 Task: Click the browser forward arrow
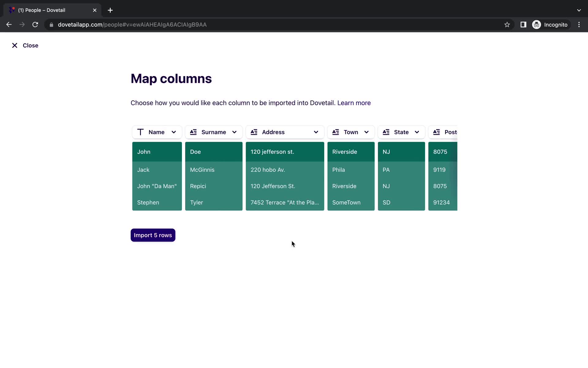[22, 25]
